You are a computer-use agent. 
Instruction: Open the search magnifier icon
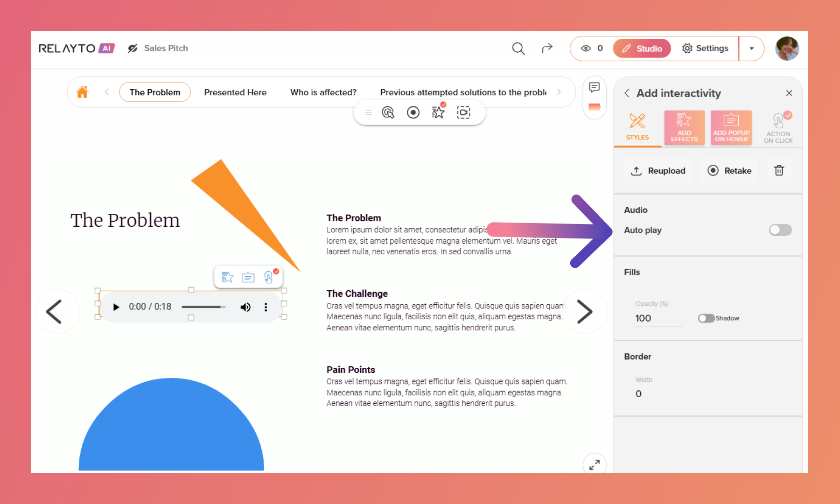(x=518, y=49)
